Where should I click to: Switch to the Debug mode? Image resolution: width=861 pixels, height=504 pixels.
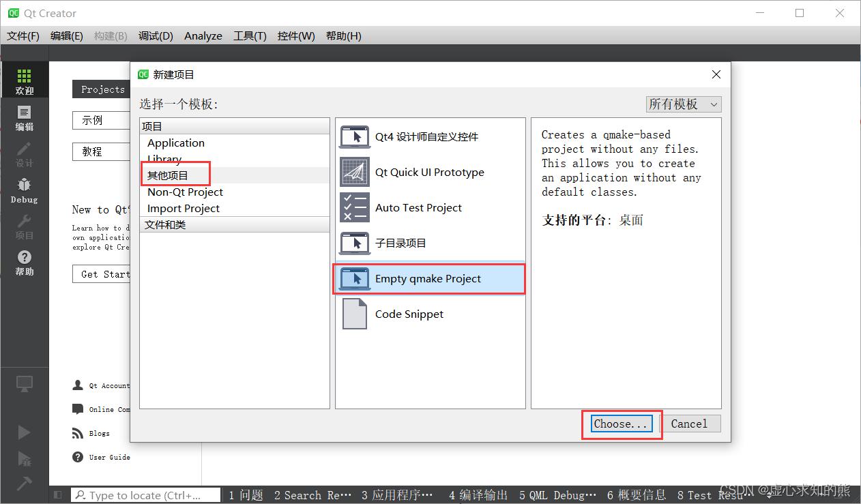25,190
